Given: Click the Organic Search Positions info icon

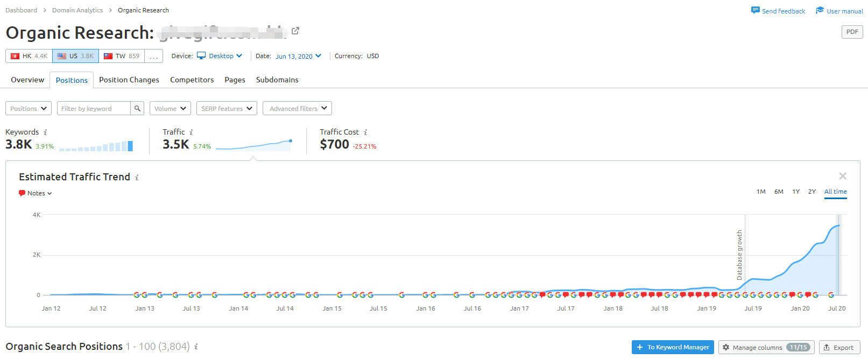Looking at the screenshot, I should pos(196,347).
